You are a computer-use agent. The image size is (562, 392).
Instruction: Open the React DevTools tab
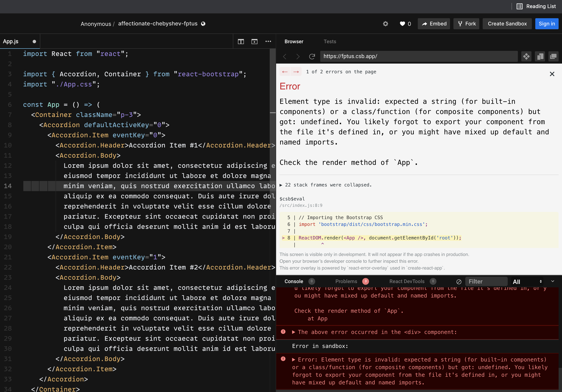pyautogui.click(x=407, y=281)
